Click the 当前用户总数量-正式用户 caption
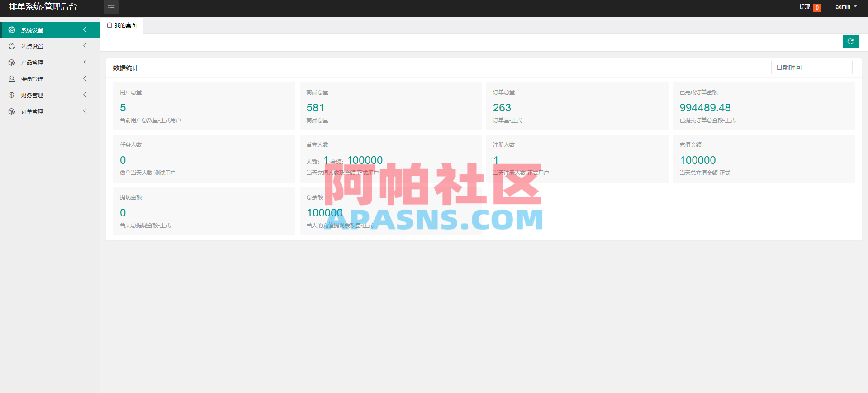This screenshot has height=393, width=868. tap(150, 120)
